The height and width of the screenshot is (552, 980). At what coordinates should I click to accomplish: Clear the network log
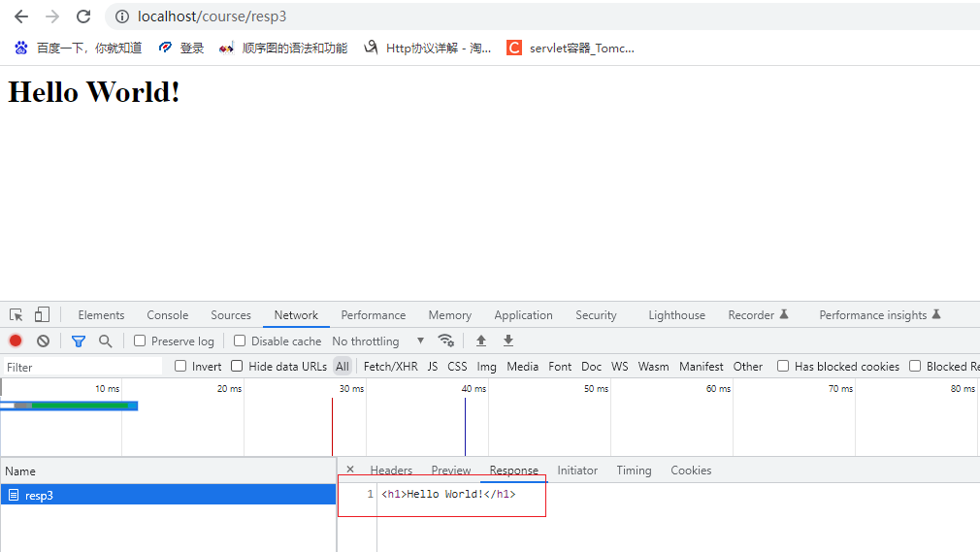coord(43,341)
